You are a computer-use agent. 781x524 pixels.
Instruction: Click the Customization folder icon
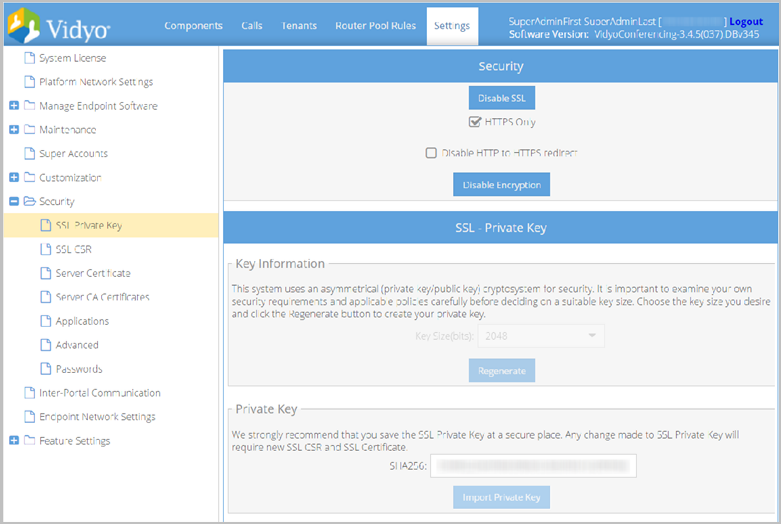click(x=30, y=177)
